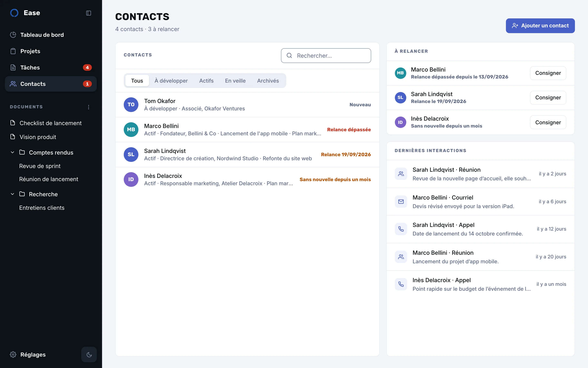Click Sans nouvelle depuis un mois in contacts list

coord(335,179)
